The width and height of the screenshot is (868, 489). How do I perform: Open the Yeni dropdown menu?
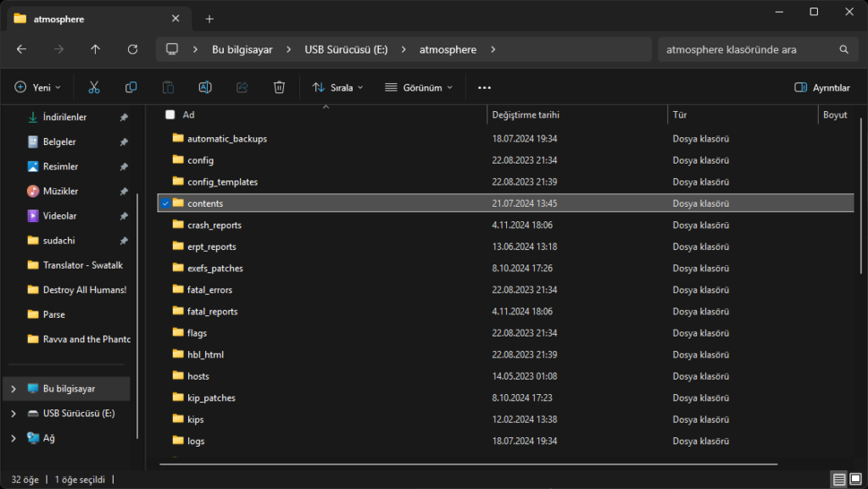pos(38,87)
